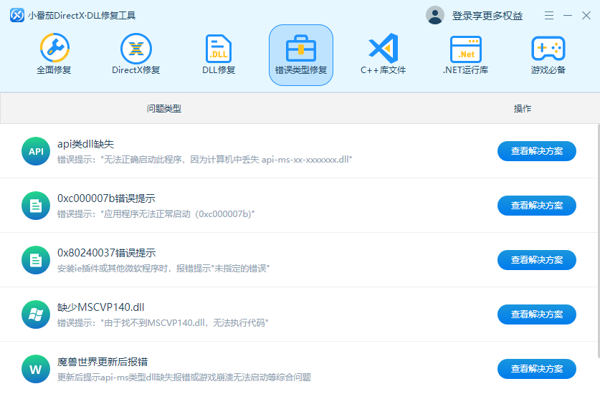Select the api类dll缺失 title text

coord(86,144)
